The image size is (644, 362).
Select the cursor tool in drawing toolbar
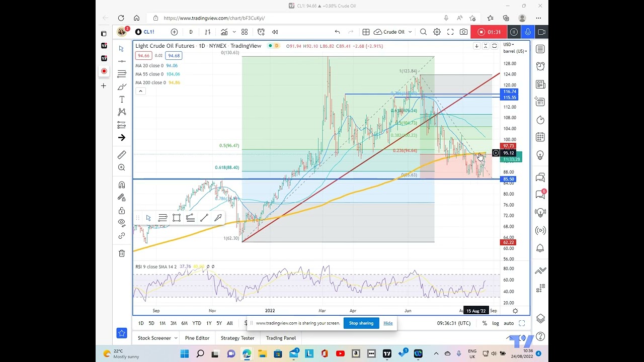click(x=121, y=48)
